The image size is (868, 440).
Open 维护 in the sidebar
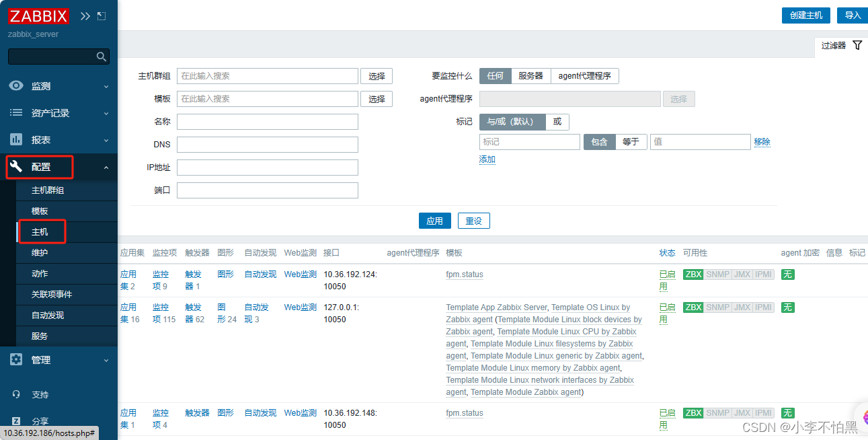click(40, 253)
